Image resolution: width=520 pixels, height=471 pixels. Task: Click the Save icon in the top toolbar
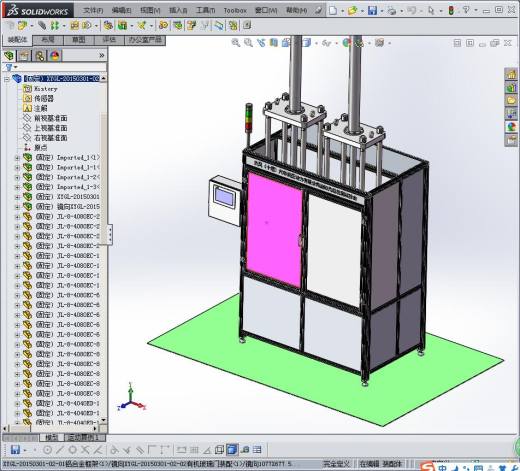point(372,11)
